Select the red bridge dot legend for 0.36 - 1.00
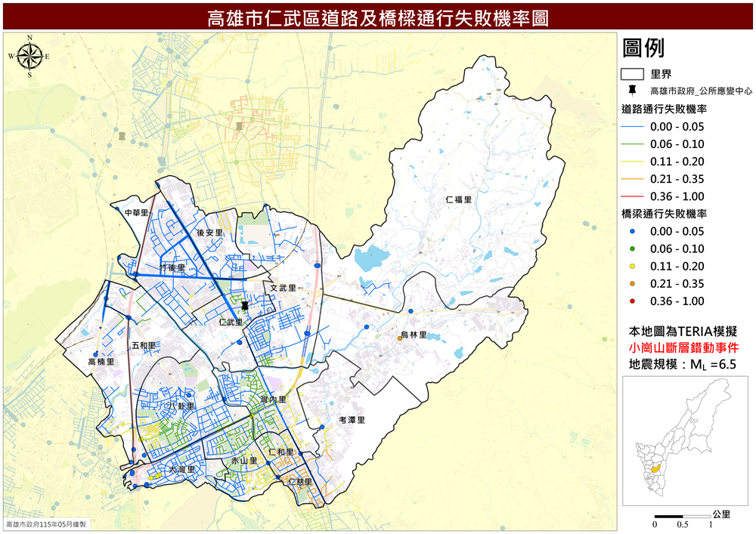The width and height of the screenshot is (756, 534). [x=633, y=301]
